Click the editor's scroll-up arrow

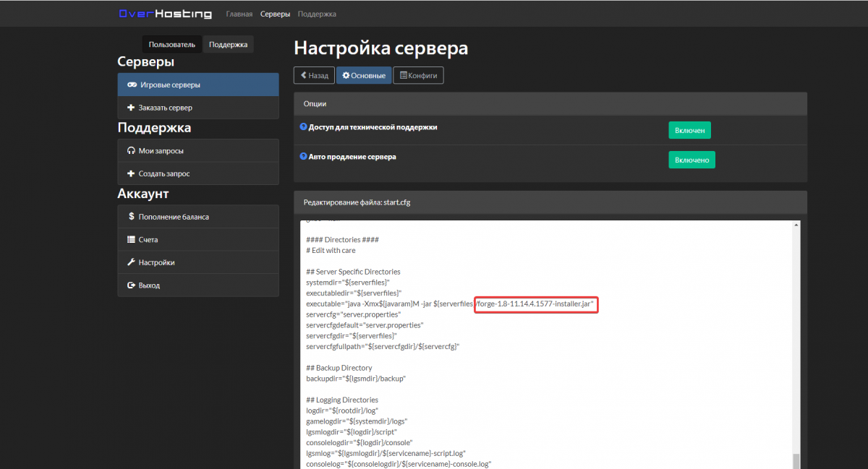(x=796, y=225)
